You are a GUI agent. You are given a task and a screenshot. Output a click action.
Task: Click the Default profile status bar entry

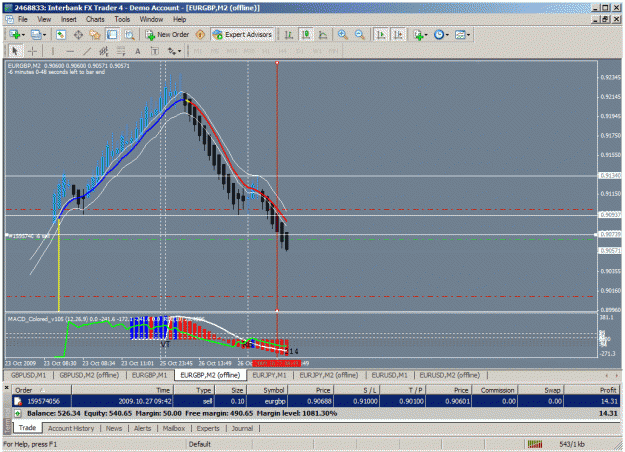pyautogui.click(x=200, y=444)
